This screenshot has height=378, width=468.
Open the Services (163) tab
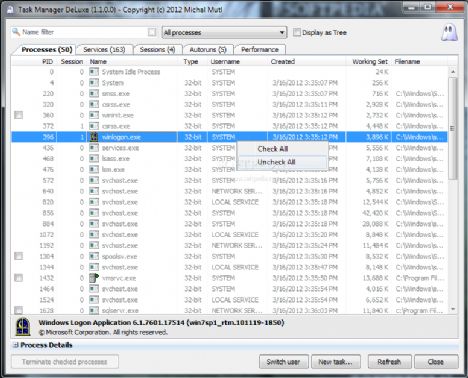[104, 50]
